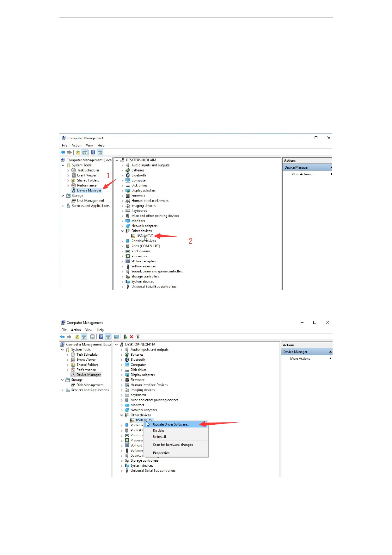Select Scan for hardware changes context entry
Image resolution: width=392 pixels, height=555 pixels.
point(173,445)
